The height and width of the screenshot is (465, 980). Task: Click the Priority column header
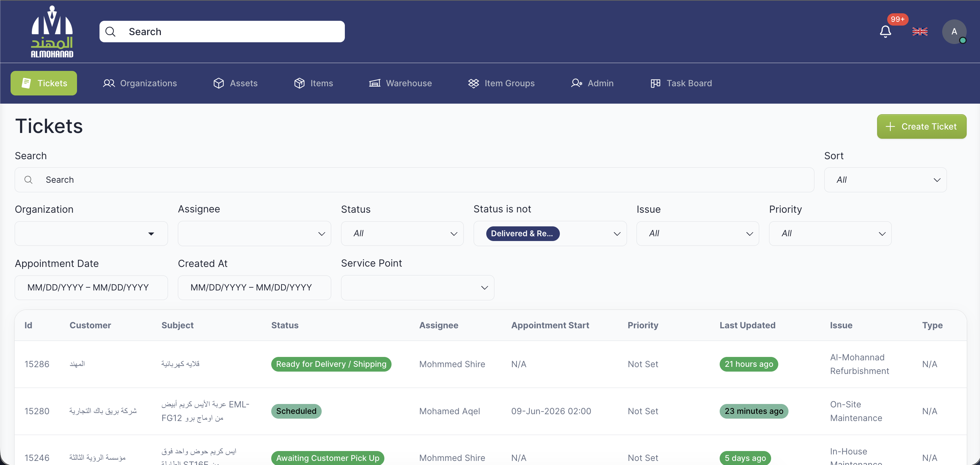point(643,325)
